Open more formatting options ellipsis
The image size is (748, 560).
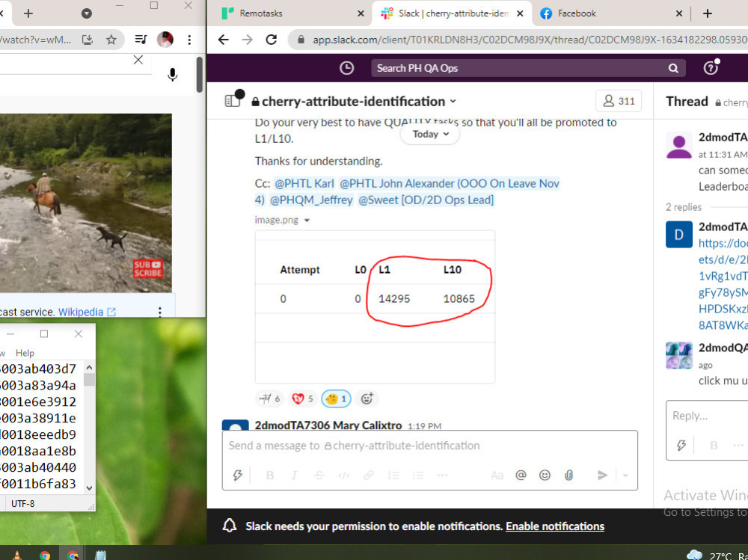click(x=442, y=475)
